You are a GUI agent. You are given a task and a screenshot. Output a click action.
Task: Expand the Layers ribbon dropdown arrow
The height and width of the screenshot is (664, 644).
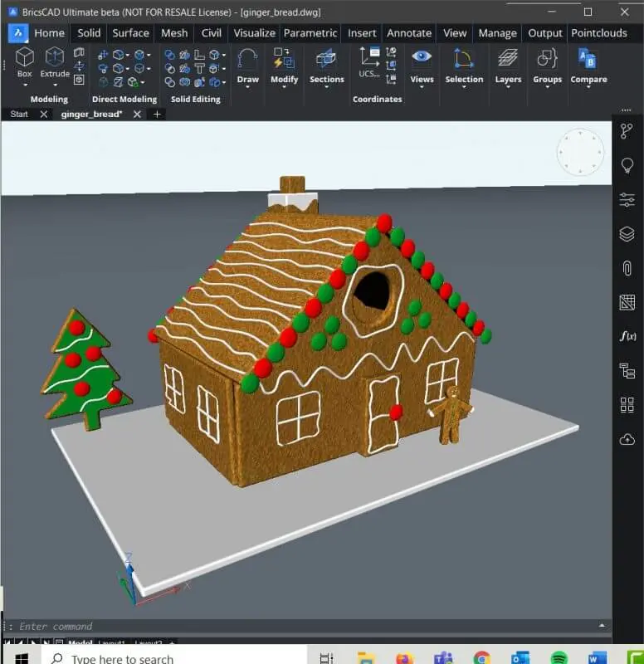[x=508, y=87]
